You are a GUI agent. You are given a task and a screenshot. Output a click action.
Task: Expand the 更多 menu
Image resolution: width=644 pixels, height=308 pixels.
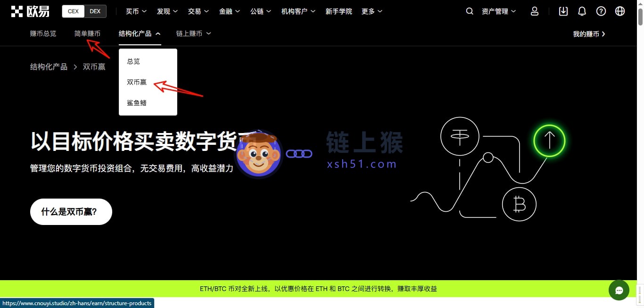[x=372, y=11]
